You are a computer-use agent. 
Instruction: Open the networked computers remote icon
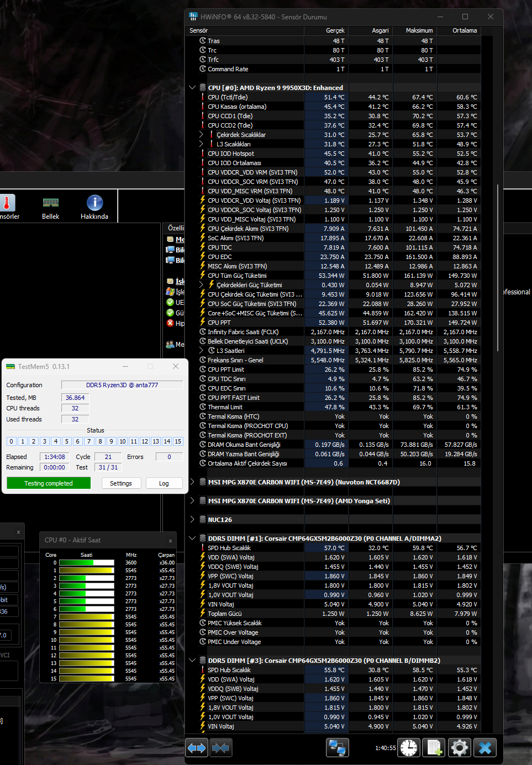(337, 748)
